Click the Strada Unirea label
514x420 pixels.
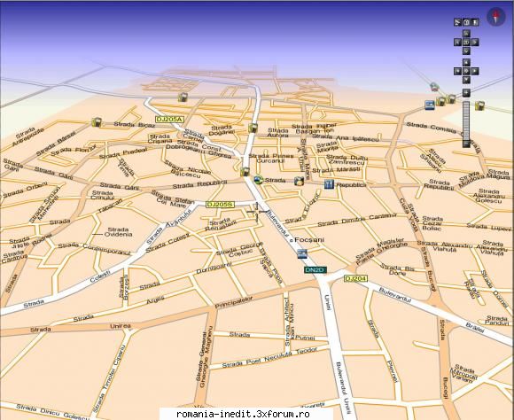click(x=81, y=328)
